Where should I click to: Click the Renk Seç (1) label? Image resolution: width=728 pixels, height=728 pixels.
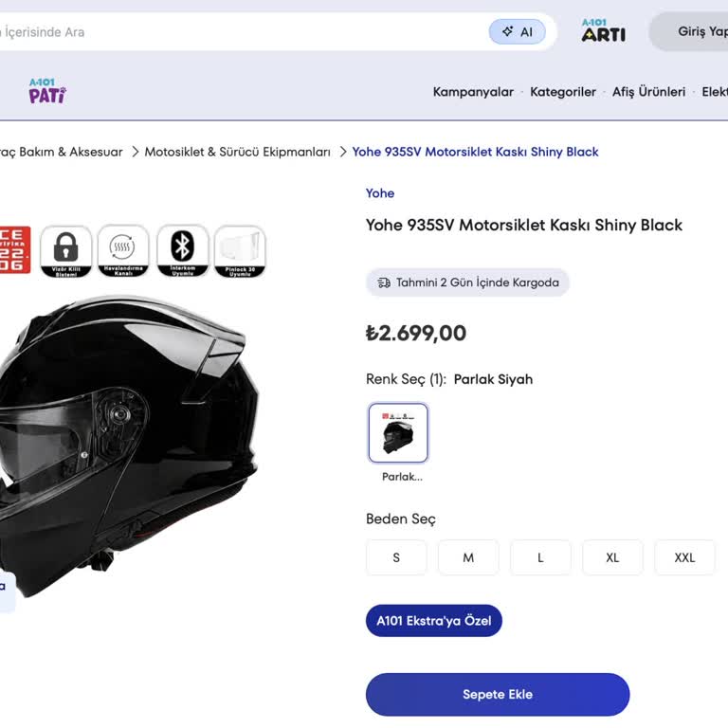406,379
